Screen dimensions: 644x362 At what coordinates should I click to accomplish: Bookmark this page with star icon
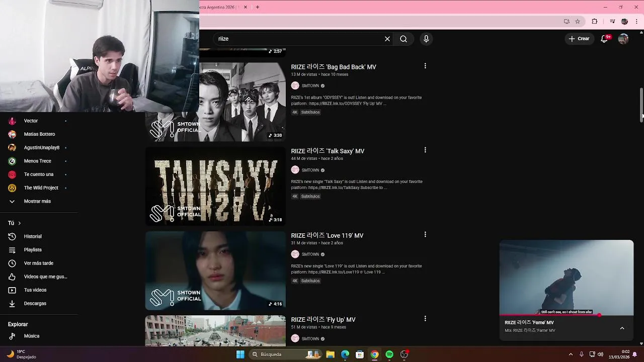click(x=578, y=21)
